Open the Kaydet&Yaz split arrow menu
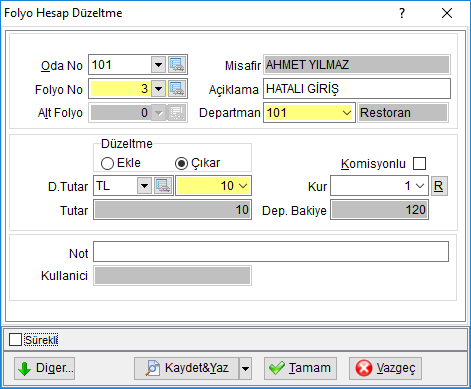The image size is (471, 389). [245, 368]
